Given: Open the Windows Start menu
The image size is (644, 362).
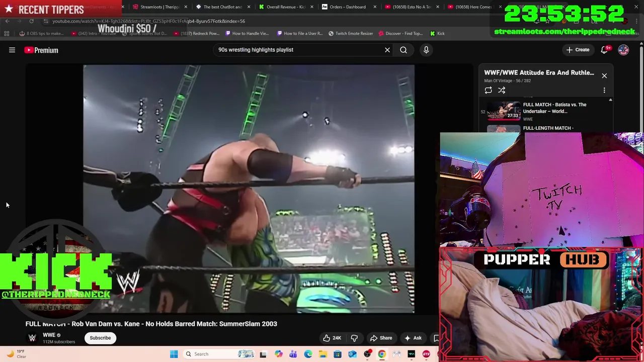Looking at the screenshot, I should coord(174,354).
